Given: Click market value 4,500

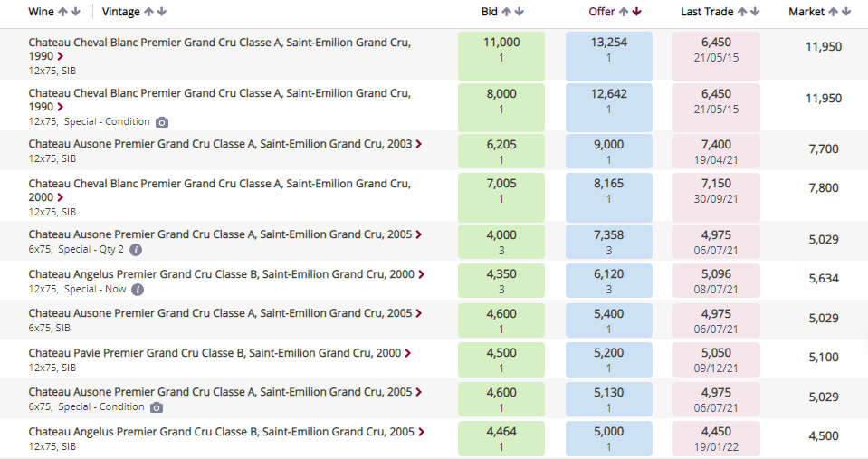Looking at the screenshot, I should (x=824, y=436).
